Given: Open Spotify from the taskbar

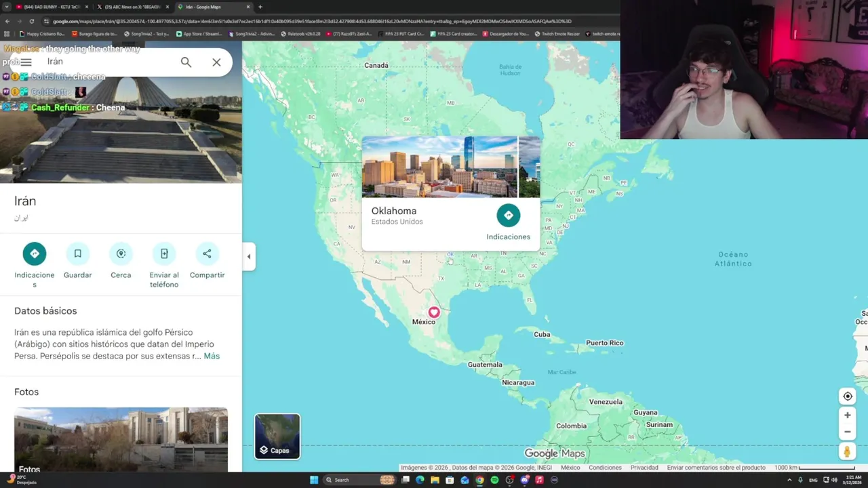Looking at the screenshot, I should coord(494,480).
